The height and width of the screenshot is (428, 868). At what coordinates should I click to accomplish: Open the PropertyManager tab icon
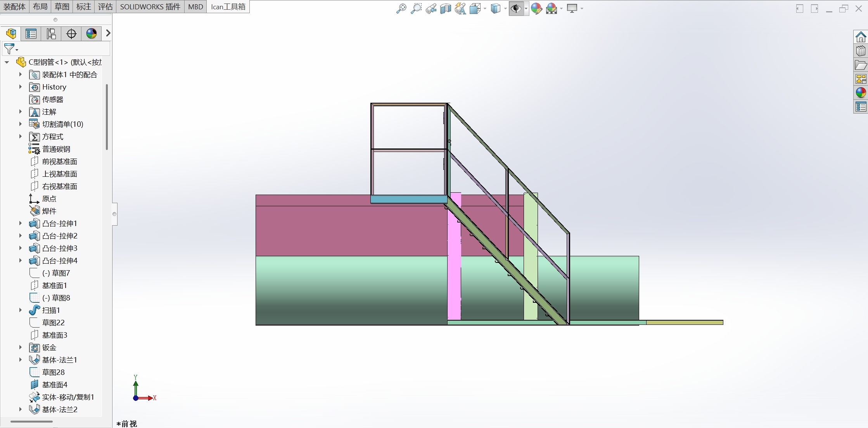[31, 34]
